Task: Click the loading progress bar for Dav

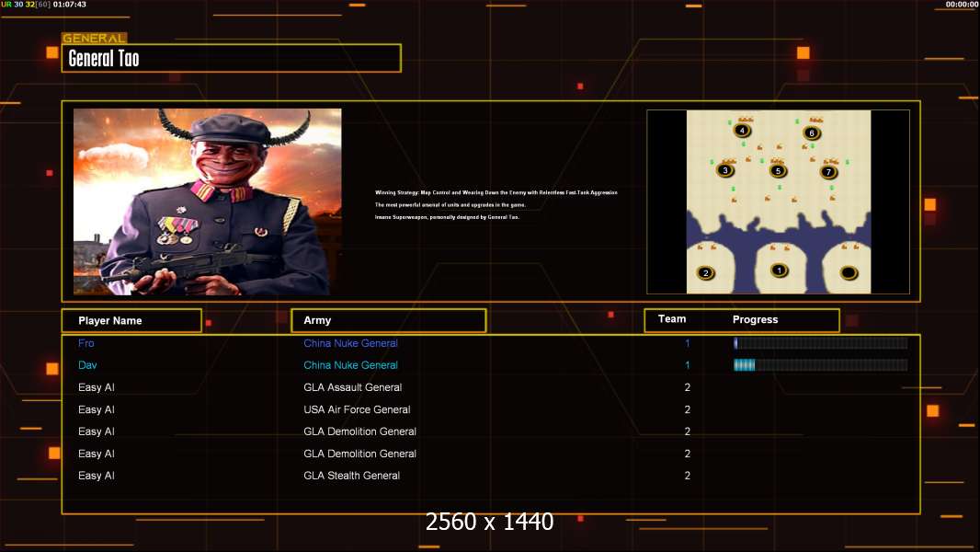Action: click(821, 365)
